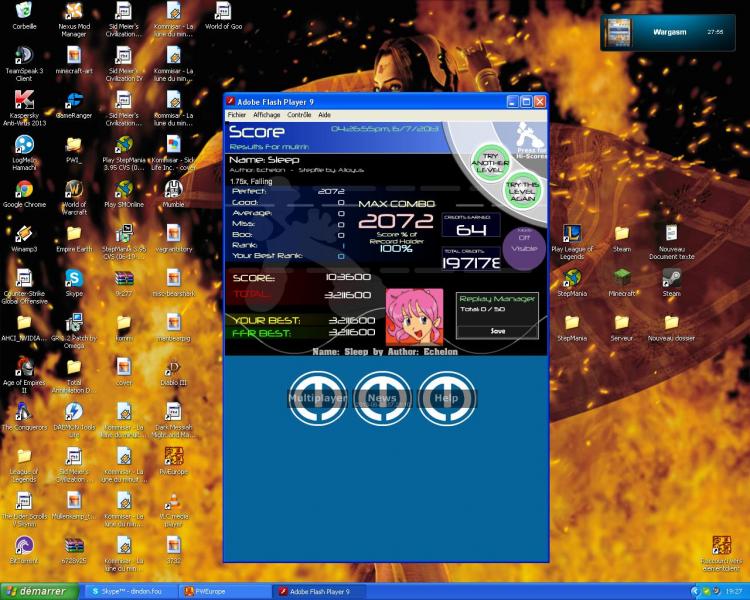
Task: Open the News circular button
Action: pos(382,397)
